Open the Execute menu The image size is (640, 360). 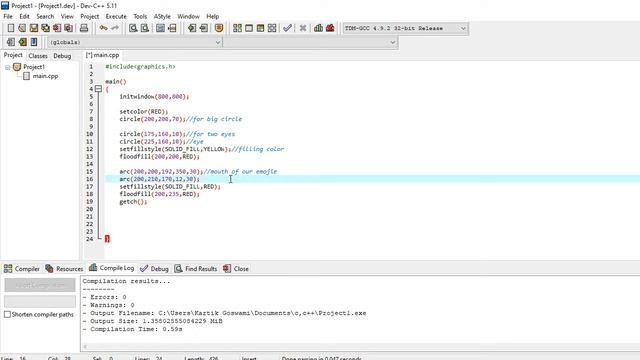coord(116,16)
